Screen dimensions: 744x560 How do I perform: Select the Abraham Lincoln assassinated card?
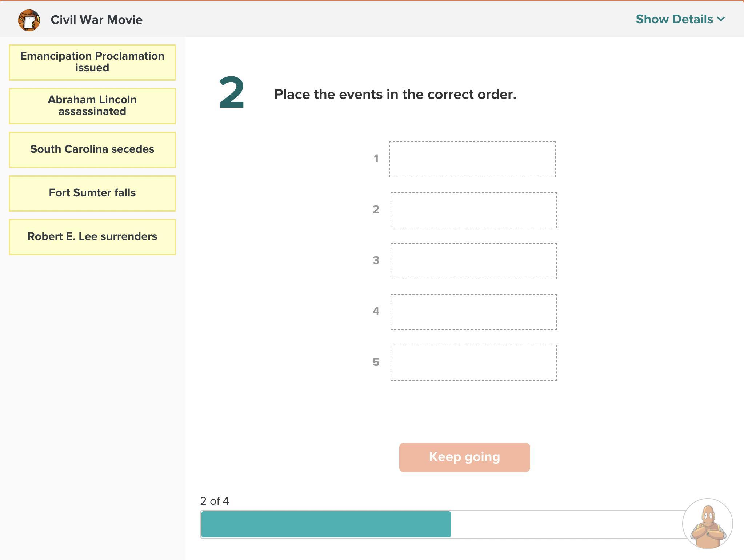92,106
